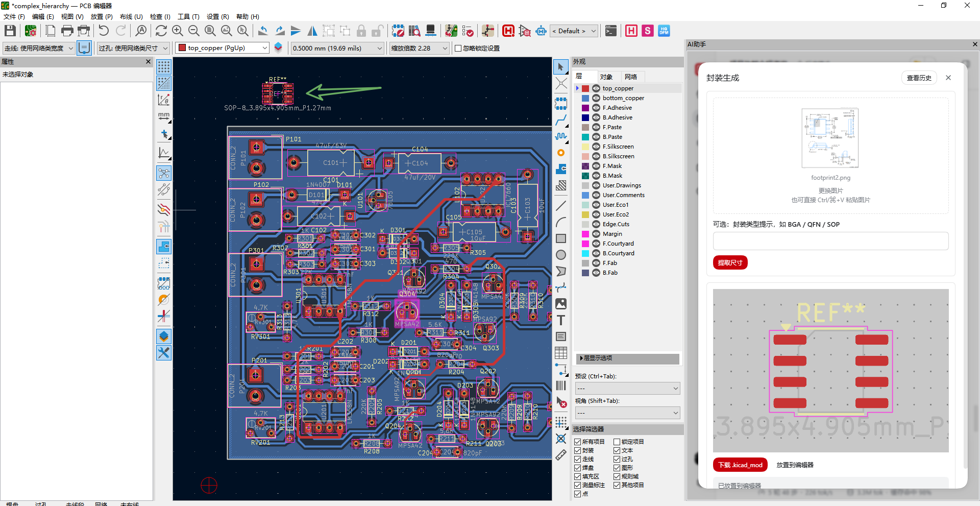Image resolution: width=980 pixels, height=506 pixels.
Task: Select the Add via tool
Action: 561,153
